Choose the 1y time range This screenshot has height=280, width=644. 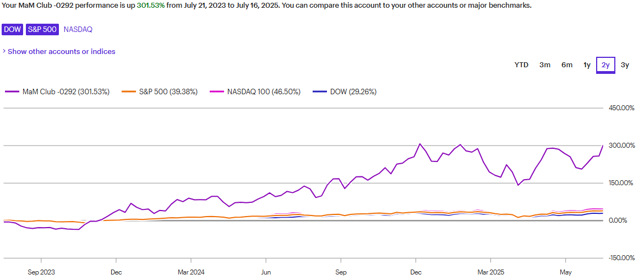click(587, 65)
